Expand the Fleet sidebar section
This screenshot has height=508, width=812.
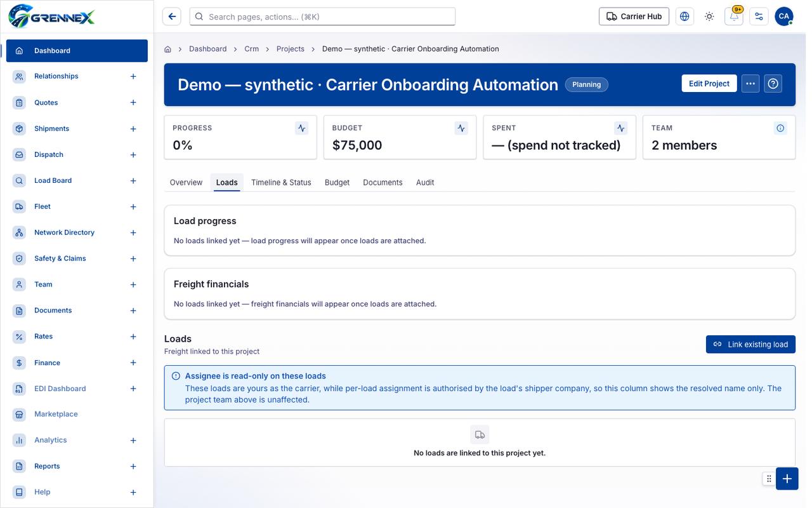(x=133, y=207)
